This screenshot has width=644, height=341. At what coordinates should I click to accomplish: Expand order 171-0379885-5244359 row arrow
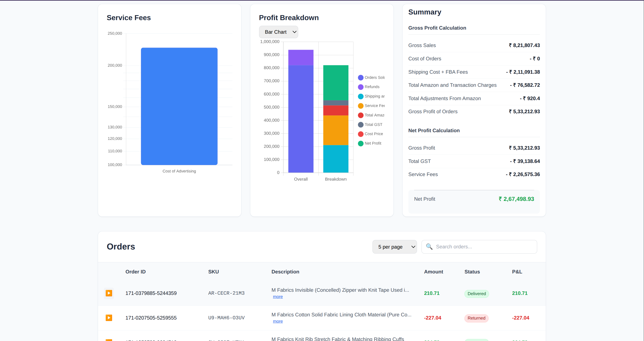[x=109, y=293]
